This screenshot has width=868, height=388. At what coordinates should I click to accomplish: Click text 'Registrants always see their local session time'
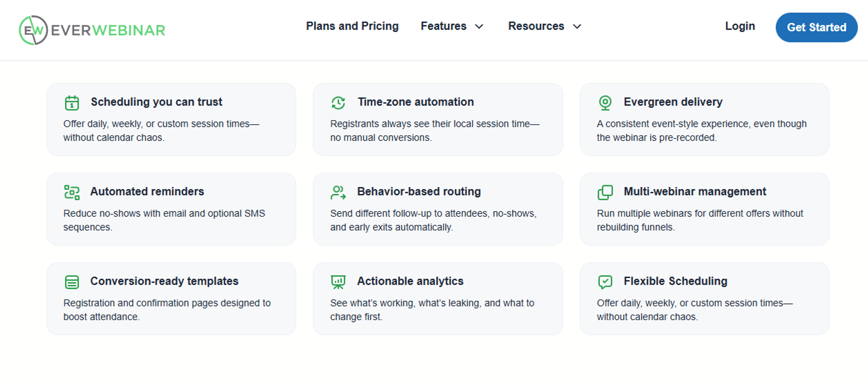(x=430, y=124)
